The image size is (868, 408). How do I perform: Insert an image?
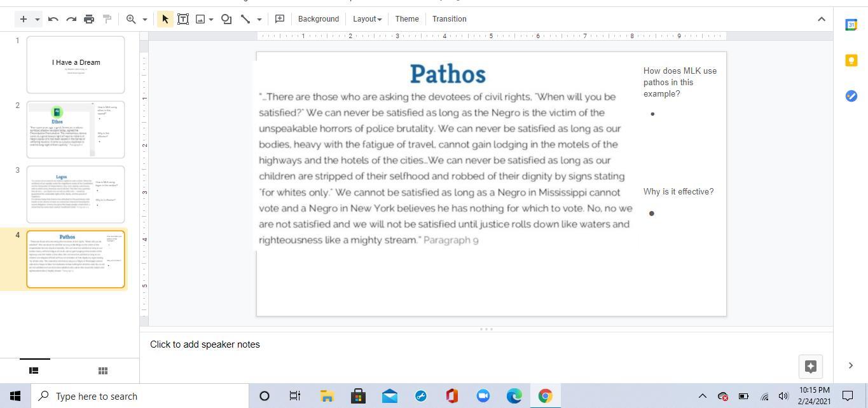(200, 19)
